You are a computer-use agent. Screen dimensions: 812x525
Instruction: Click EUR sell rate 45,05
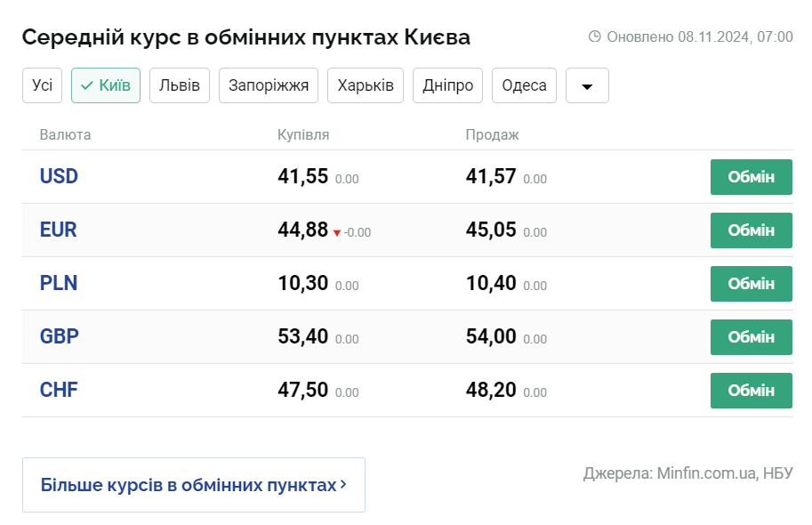491,230
